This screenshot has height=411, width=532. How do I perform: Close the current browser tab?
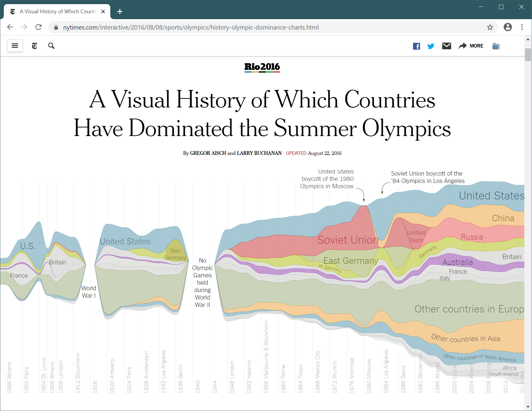coord(103,12)
